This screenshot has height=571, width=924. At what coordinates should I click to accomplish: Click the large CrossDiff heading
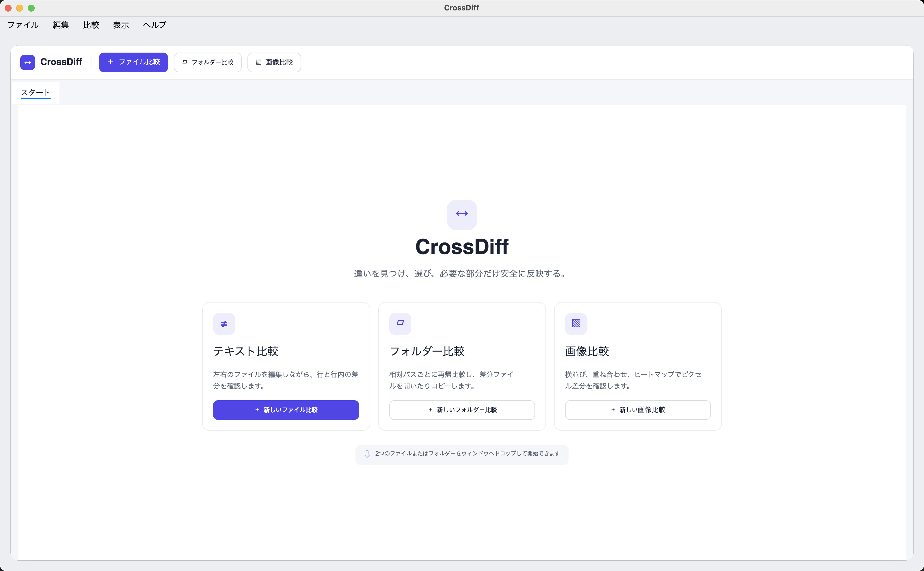click(462, 247)
